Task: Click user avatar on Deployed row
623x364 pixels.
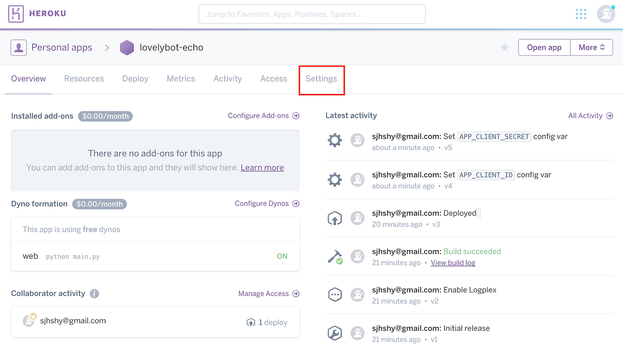Action: (x=358, y=218)
